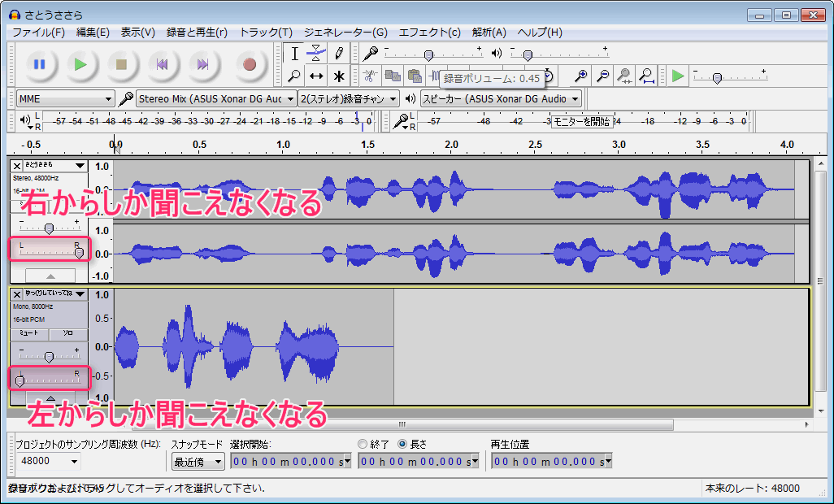The image size is (834, 504).
Task: Click the Play-at-speed green arrow
Action: [x=678, y=76]
